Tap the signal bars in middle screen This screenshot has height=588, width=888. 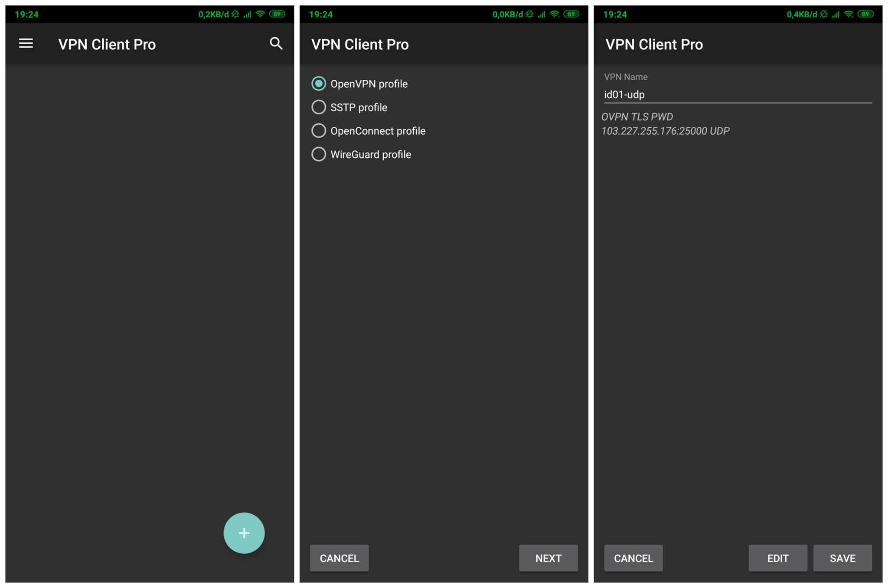point(542,14)
